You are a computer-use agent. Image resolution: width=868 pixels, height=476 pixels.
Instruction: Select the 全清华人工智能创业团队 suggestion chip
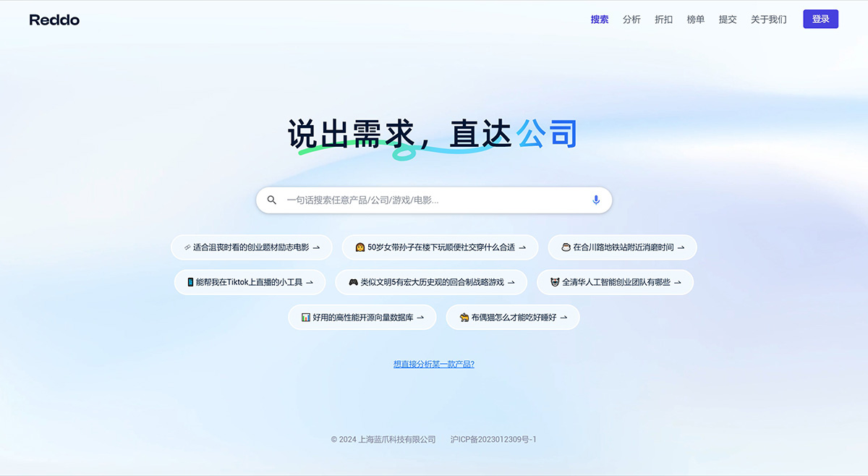coord(615,282)
